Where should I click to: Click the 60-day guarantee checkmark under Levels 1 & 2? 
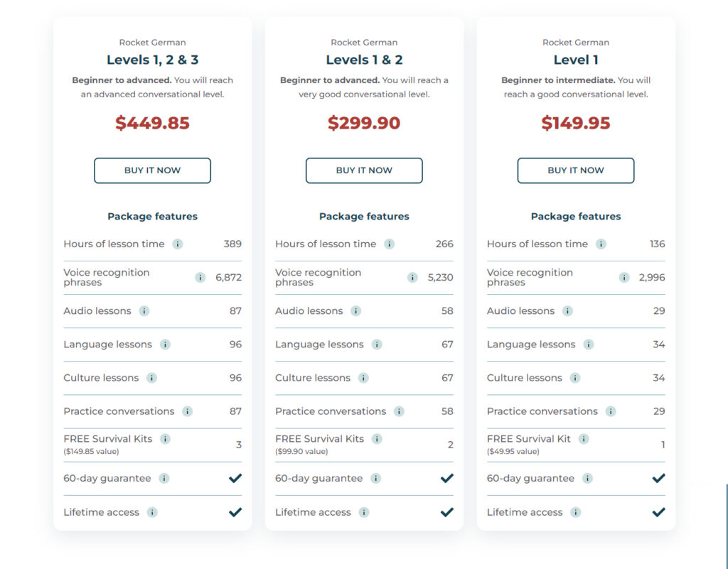pos(446,478)
